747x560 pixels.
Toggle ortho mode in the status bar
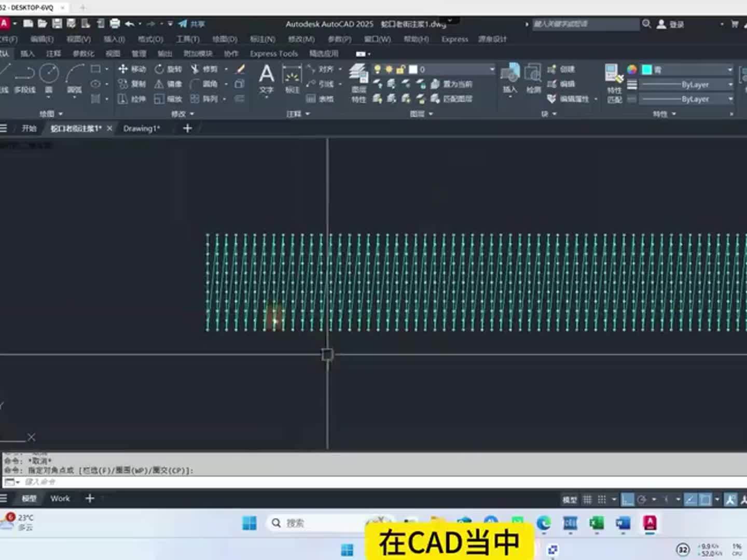[x=628, y=498]
